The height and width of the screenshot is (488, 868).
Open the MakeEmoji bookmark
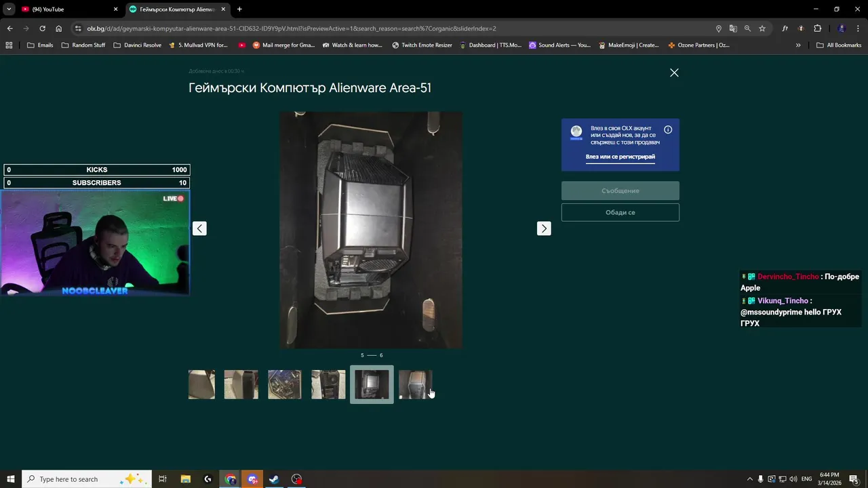(629, 45)
